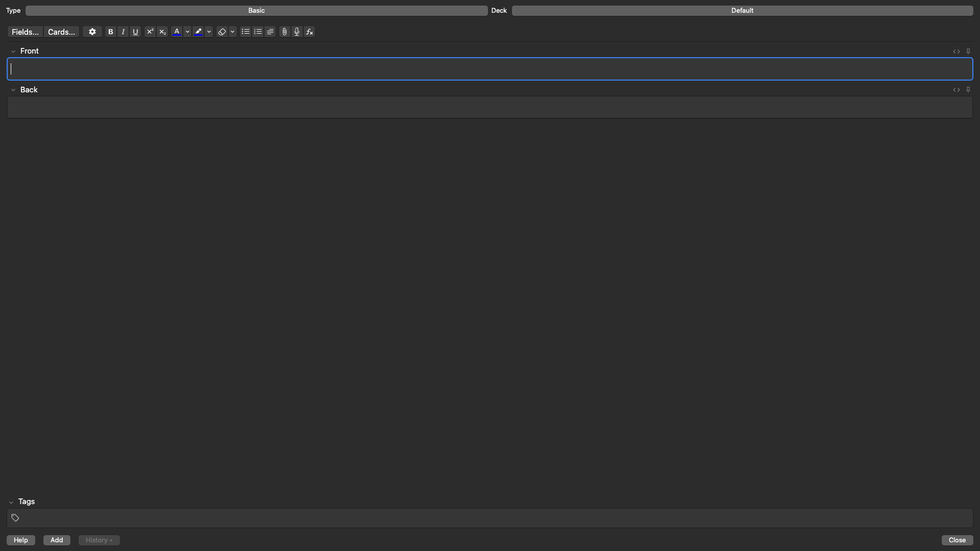Open the Fields editor
This screenshot has height=551, width=980.
coord(24,32)
